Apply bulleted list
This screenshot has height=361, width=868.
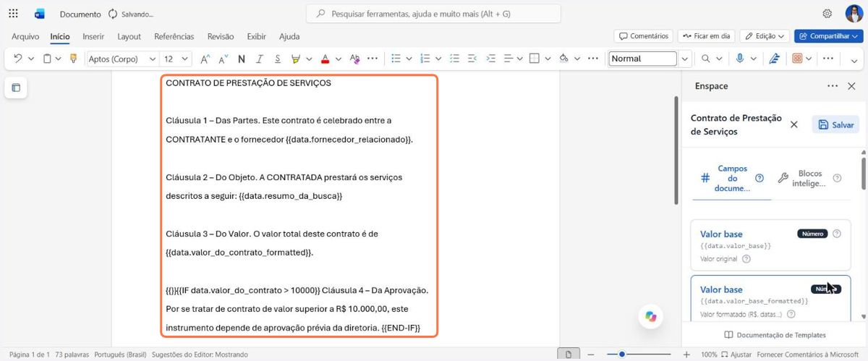click(x=396, y=59)
